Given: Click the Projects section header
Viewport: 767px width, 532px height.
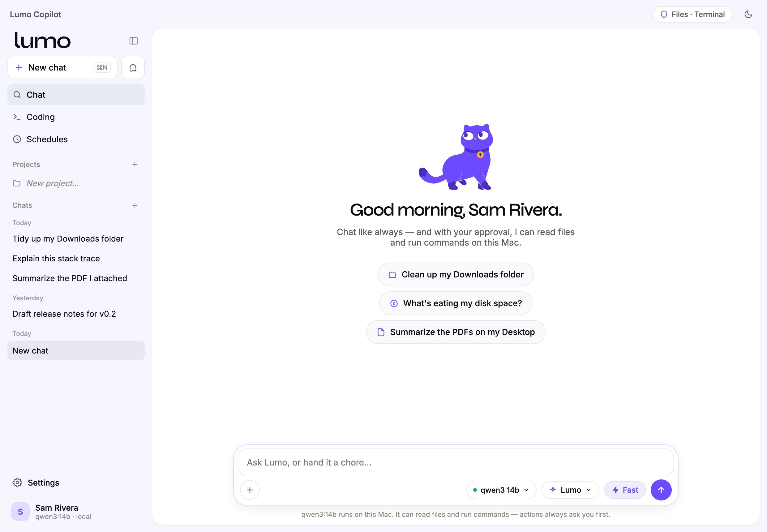Looking at the screenshot, I should pyautogui.click(x=26, y=165).
